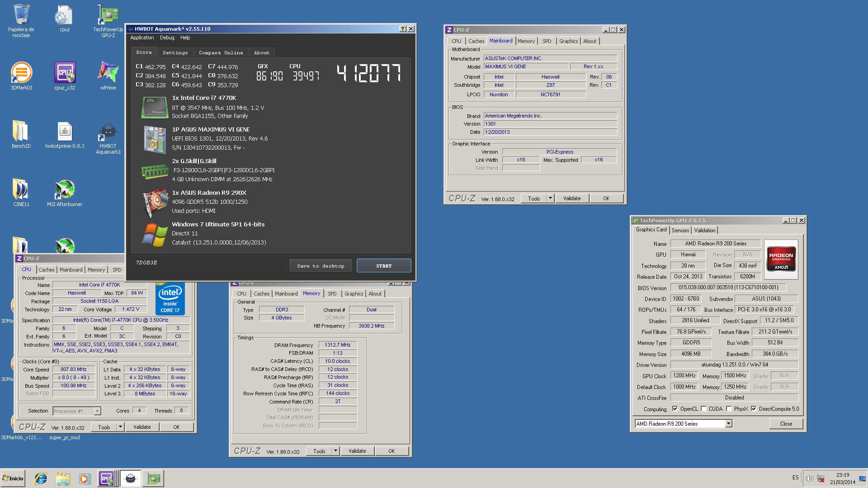Click the graphics card image in Aquamark
The height and width of the screenshot is (488, 868).
[x=155, y=203]
